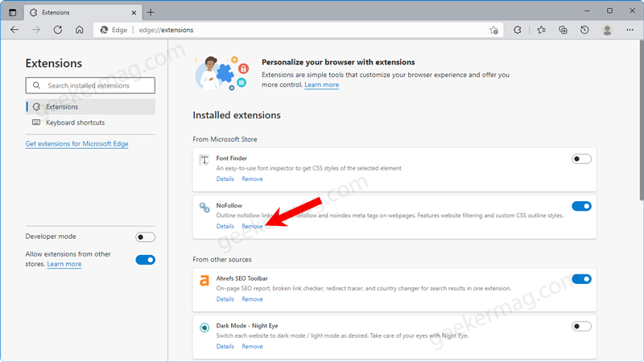This screenshot has width=644, height=362.
Task: Open the profile avatar icon
Action: click(x=607, y=30)
